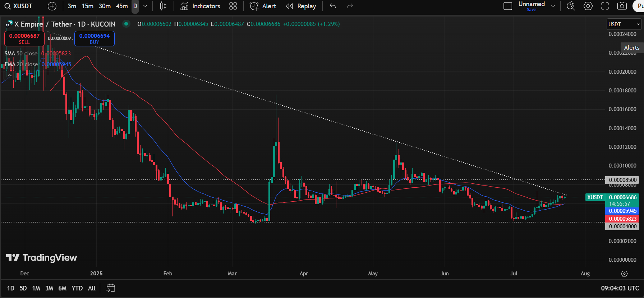The image size is (644, 298).
Task: Open candlestick chart style selector
Action: [163, 6]
